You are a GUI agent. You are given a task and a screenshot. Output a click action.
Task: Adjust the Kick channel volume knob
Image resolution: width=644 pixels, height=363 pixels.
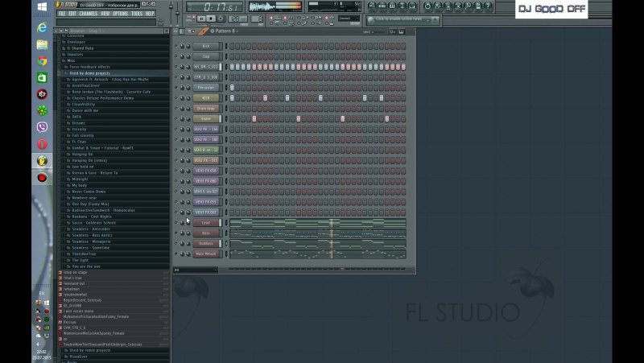pos(188,46)
